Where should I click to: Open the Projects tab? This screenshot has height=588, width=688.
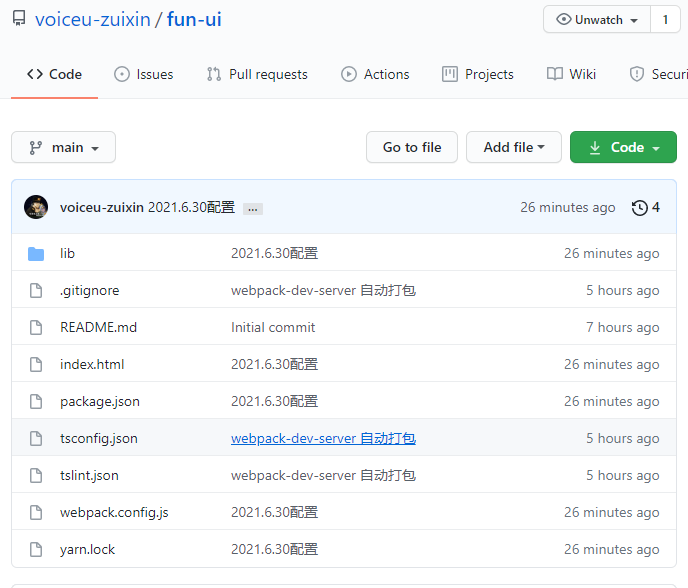tap(477, 74)
